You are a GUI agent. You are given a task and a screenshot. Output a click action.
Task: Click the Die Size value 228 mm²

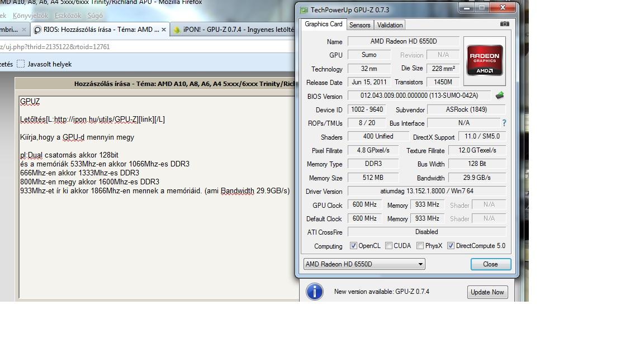tap(443, 69)
